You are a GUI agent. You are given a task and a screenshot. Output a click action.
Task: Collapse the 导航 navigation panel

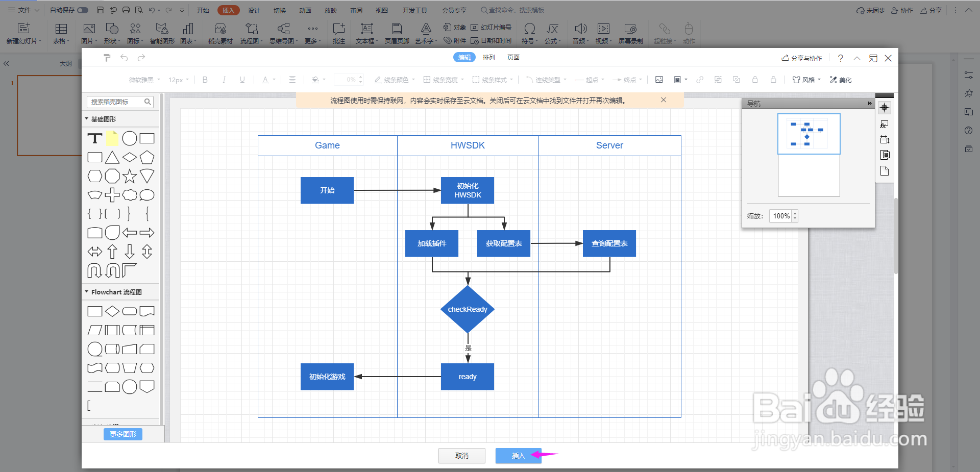(x=870, y=103)
